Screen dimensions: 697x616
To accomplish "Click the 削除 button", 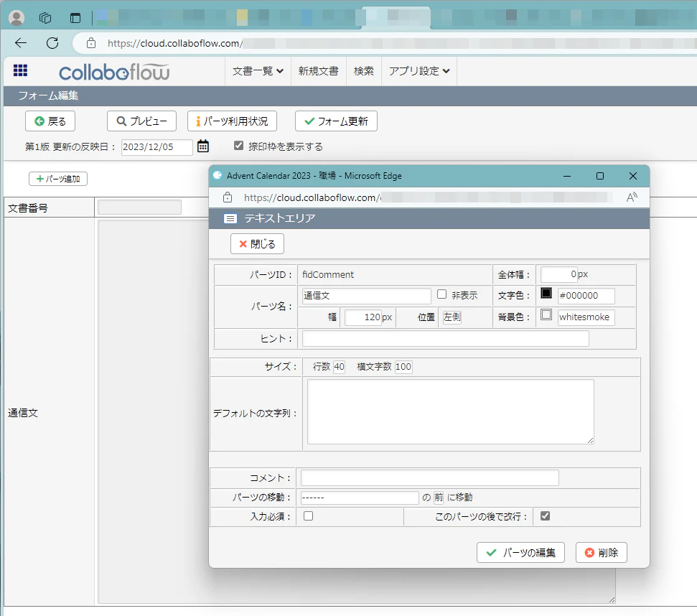I will tap(602, 552).
